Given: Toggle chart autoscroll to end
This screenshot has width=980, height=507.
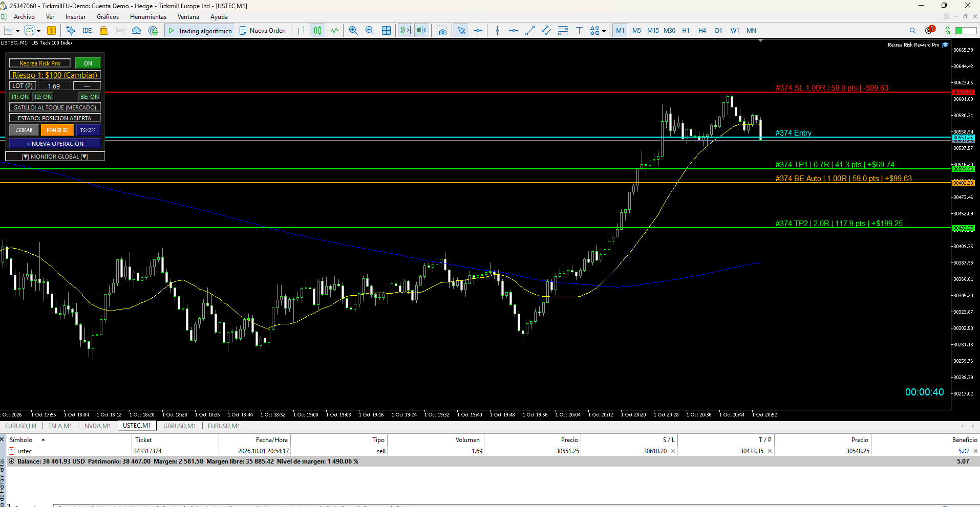Looking at the screenshot, I should click(x=405, y=31).
